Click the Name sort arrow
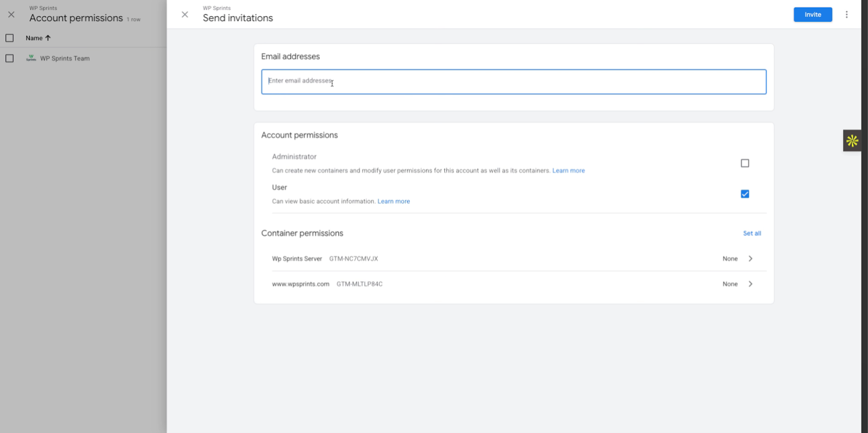Screen dimensions: 868x433 pos(48,38)
